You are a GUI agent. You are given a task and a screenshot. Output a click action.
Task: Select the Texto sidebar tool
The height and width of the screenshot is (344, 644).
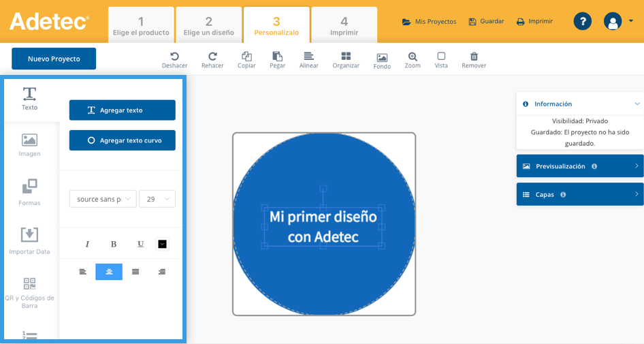29,99
